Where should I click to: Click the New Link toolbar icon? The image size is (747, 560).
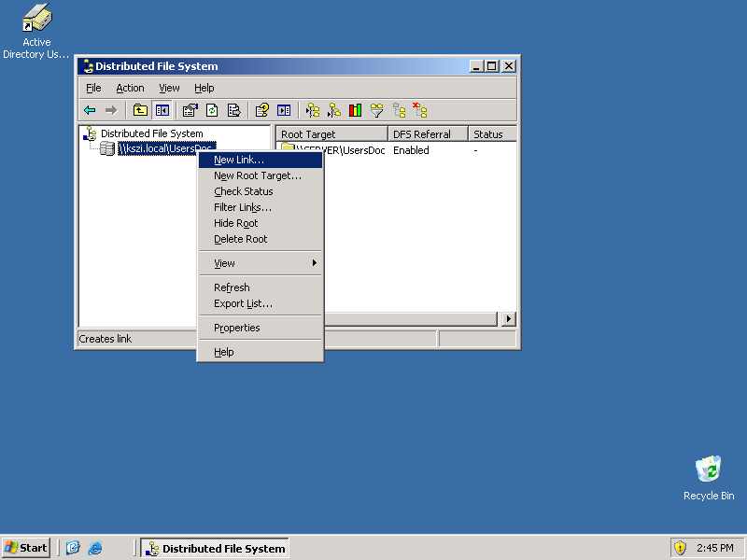point(313,110)
